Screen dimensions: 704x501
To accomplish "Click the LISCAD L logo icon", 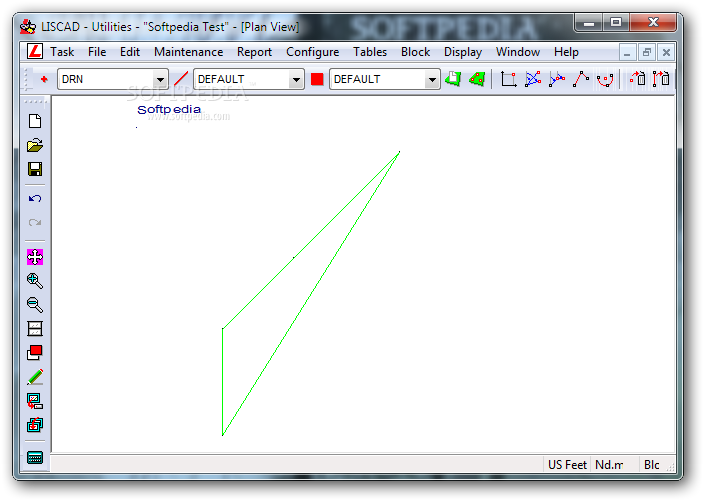I will coord(35,52).
